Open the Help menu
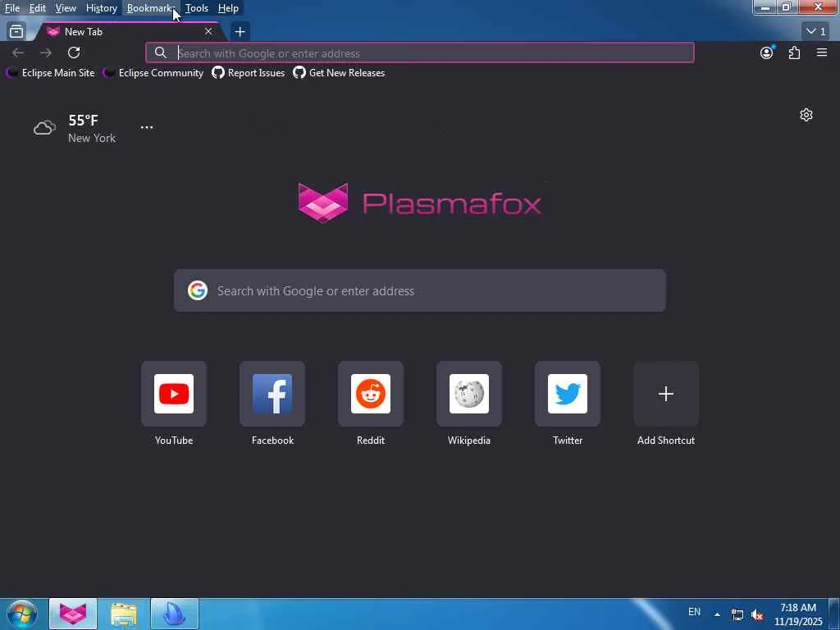 (x=228, y=8)
